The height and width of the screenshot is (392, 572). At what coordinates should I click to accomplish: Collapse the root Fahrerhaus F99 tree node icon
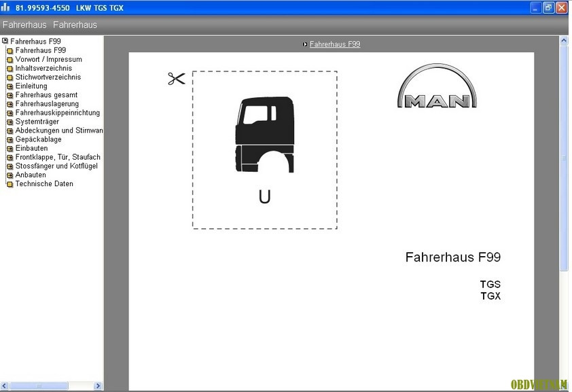[5, 41]
